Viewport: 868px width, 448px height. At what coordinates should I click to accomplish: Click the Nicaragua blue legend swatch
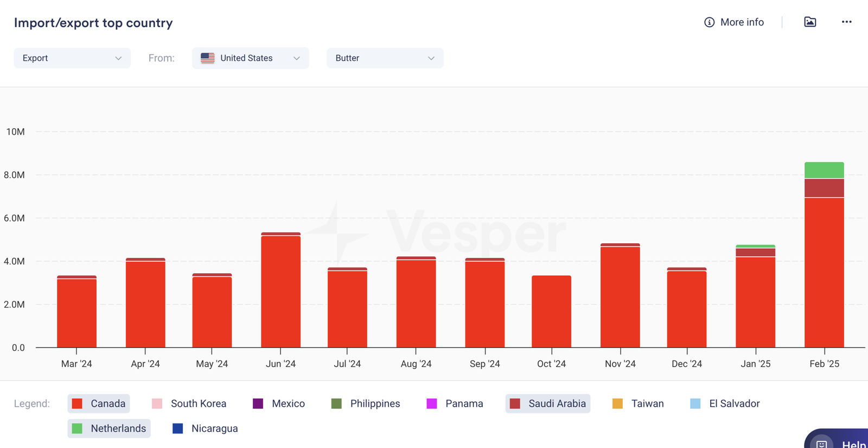177,428
